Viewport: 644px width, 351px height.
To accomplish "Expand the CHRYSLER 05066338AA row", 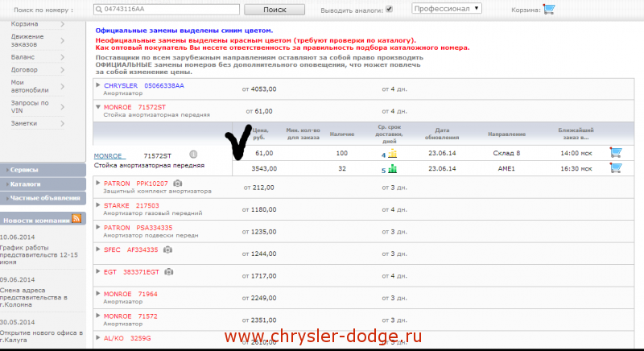I will point(97,85).
